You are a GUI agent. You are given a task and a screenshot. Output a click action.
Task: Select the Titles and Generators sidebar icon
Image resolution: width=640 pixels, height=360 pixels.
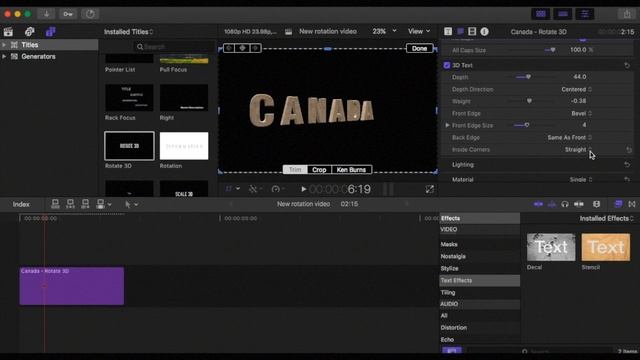pos(50,32)
